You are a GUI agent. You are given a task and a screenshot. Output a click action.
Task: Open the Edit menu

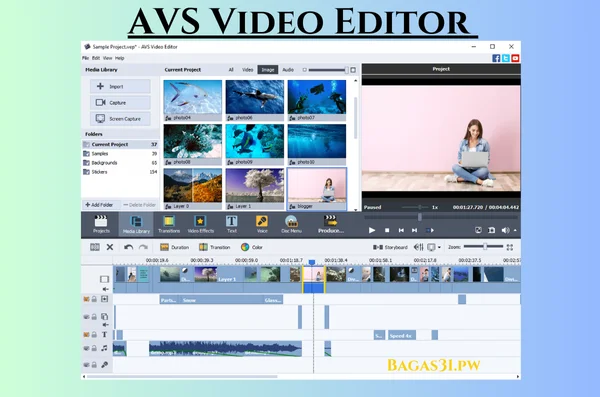tap(96, 58)
